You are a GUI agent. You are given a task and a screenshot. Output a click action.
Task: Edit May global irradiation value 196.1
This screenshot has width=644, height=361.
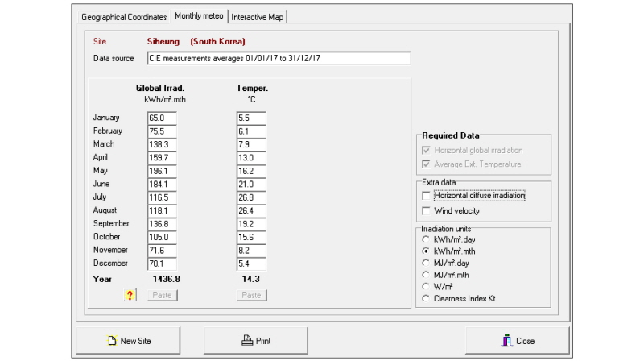pyautogui.click(x=162, y=171)
